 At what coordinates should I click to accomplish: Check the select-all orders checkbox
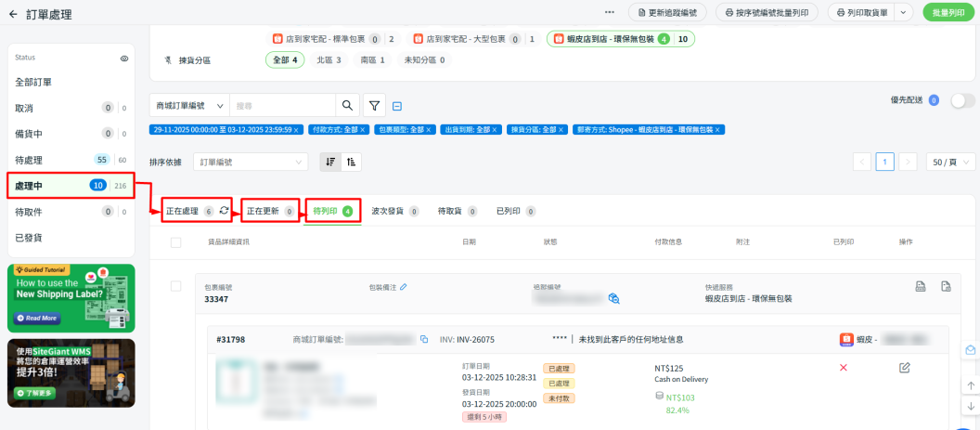176,242
